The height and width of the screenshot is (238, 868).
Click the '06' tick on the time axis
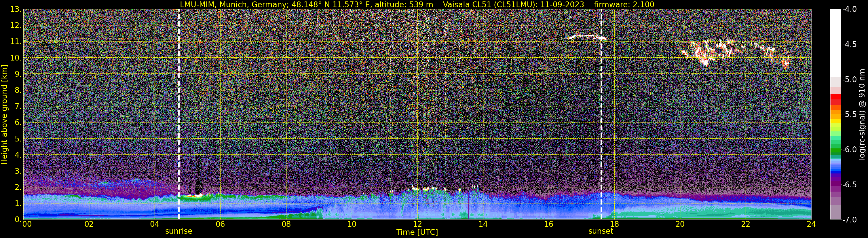tap(220, 224)
